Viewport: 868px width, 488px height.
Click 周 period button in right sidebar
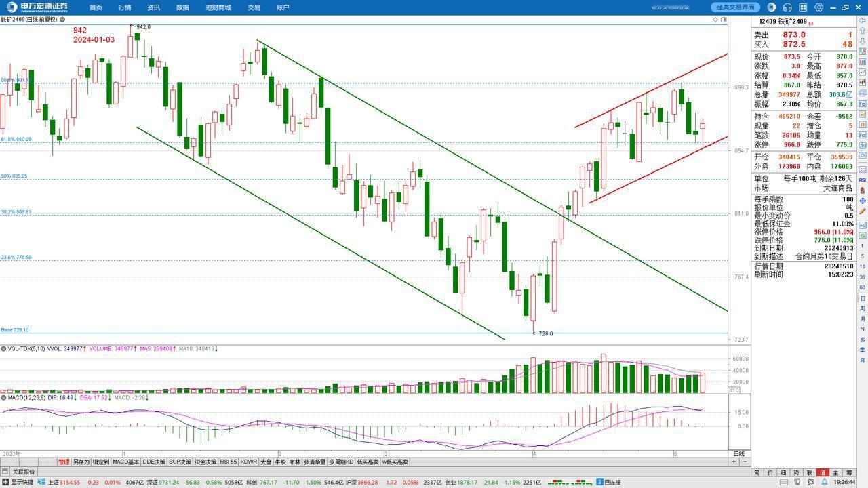point(863,308)
